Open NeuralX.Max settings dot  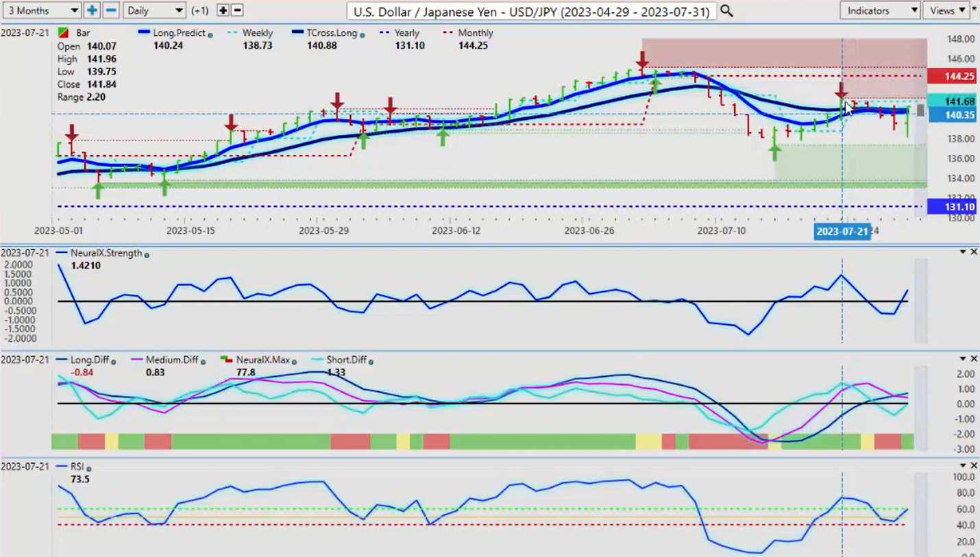(x=294, y=361)
